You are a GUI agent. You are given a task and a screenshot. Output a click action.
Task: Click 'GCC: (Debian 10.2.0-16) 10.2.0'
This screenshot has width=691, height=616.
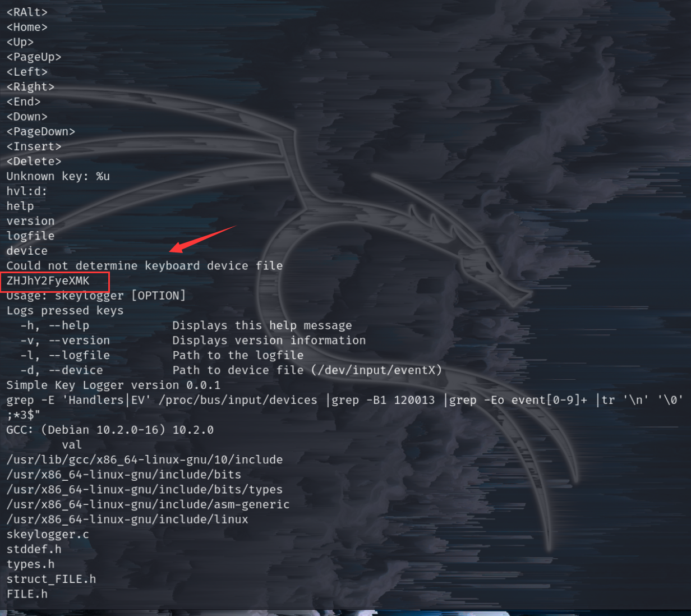click(110, 430)
